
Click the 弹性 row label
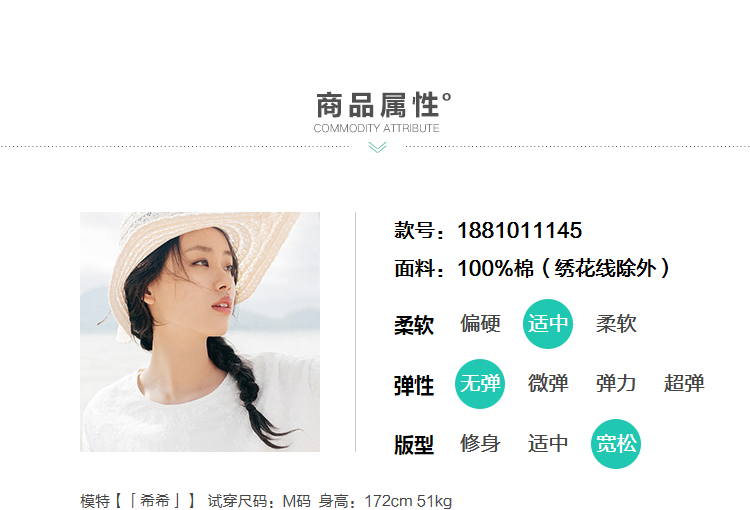414,386
